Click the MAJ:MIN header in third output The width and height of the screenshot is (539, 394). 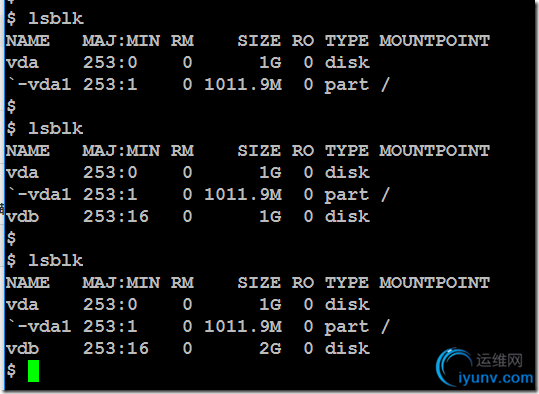click(x=121, y=283)
